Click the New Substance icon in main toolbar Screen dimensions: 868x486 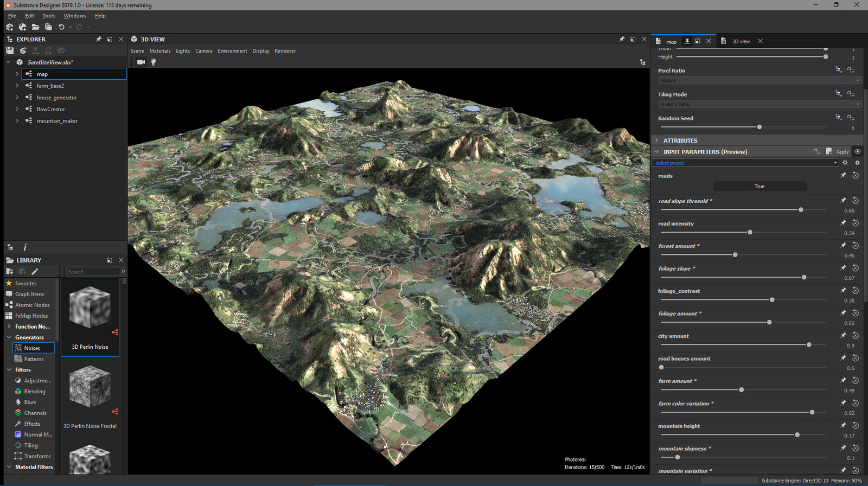tap(10, 27)
